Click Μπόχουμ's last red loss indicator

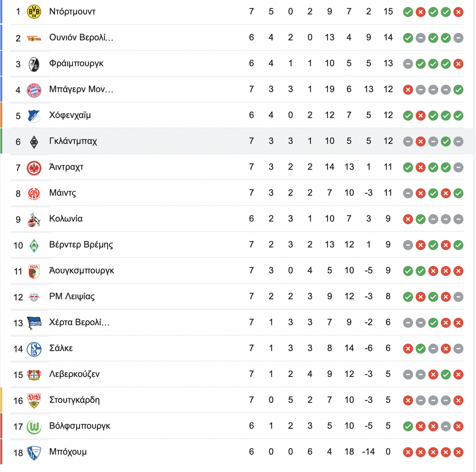click(x=459, y=452)
